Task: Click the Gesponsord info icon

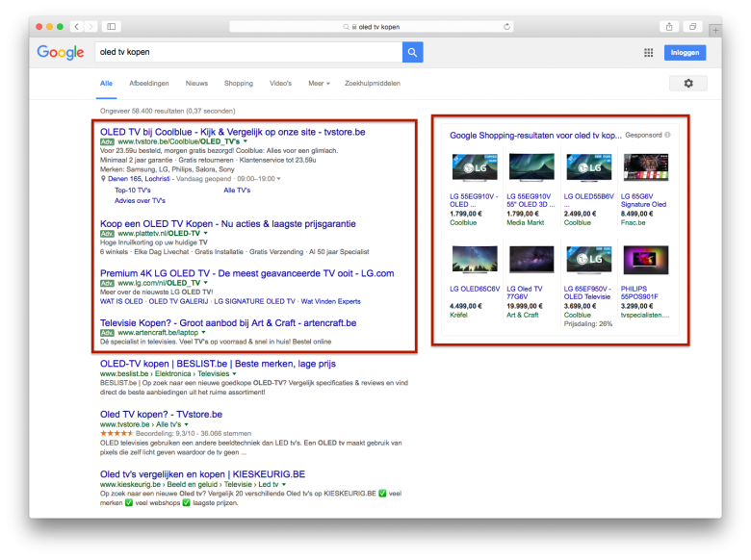Action: [667, 135]
